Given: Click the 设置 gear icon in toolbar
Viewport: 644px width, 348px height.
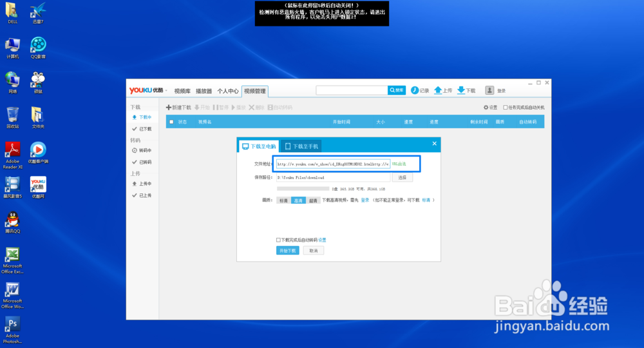Looking at the screenshot, I should point(486,108).
